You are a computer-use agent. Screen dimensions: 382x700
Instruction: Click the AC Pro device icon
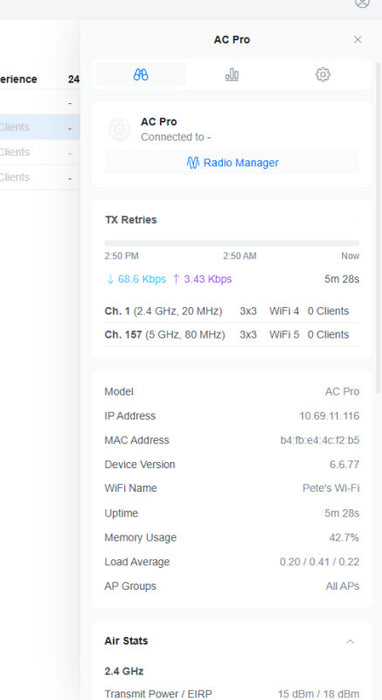click(x=119, y=129)
